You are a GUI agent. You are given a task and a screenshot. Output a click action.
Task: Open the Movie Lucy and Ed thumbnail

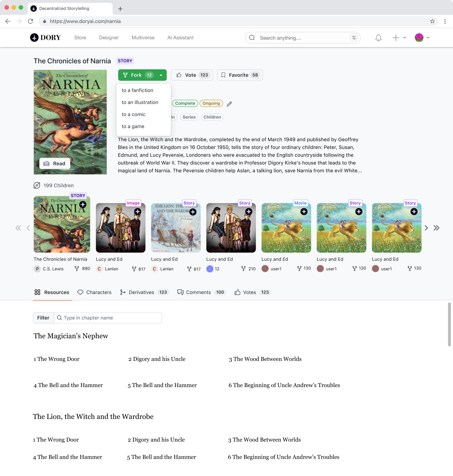[x=286, y=228]
